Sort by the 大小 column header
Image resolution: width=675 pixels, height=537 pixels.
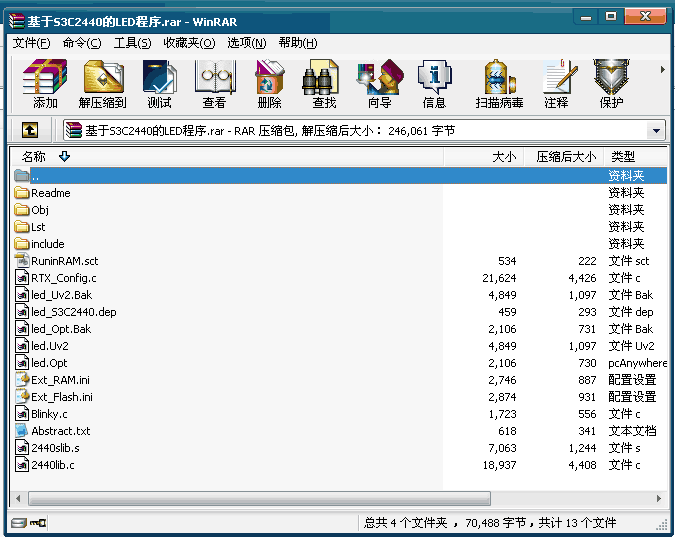[x=484, y=156]
